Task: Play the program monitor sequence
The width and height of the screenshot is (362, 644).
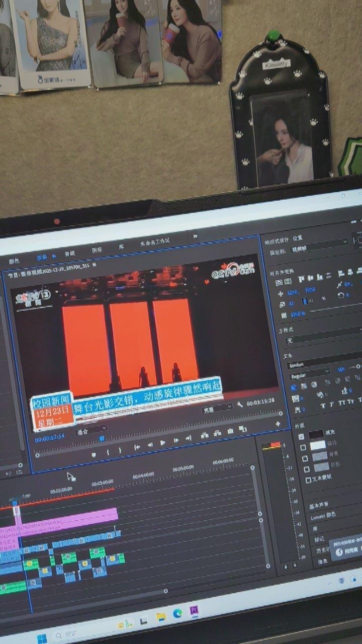Action: tap(163, 442)
